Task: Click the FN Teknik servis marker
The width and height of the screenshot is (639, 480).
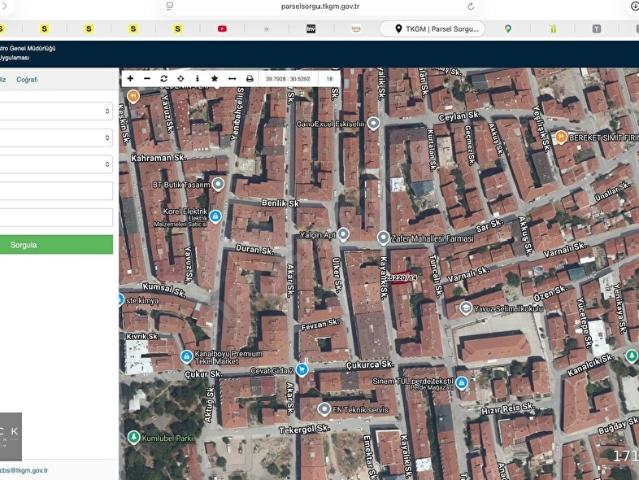Action: coord(324,409)
